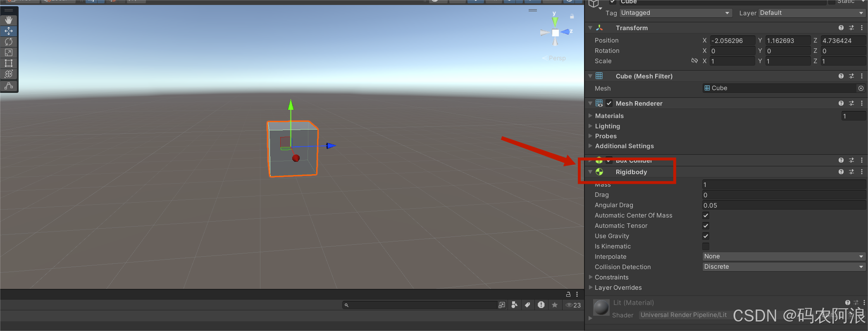The image size is (868, 331).
Task: Open the Collision Detection dropdown
Action: (x=784, y=267)
